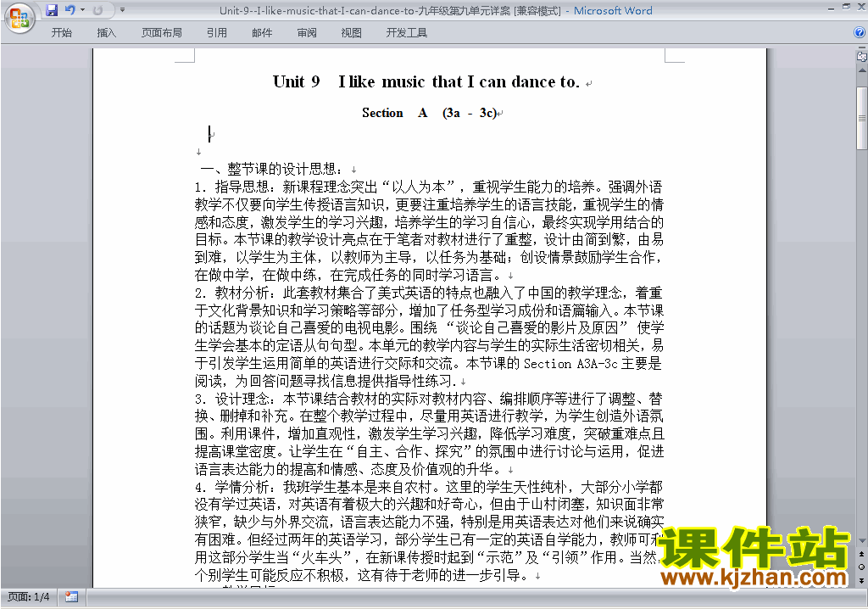
Task: Click the 页面: 1/4 status indicator
Action: 28,597
